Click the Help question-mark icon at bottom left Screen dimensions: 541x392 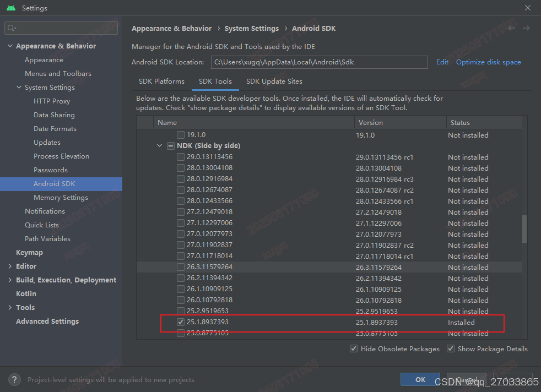[14, 379]
